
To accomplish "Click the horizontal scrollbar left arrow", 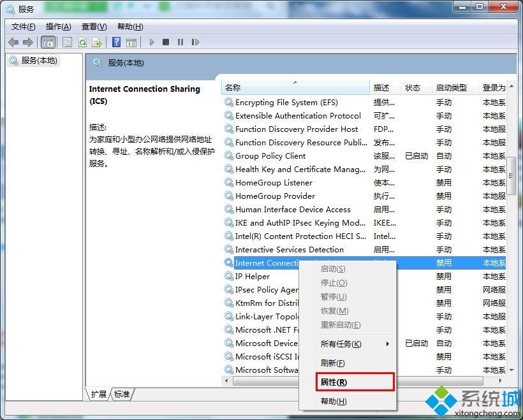I will pyautogui.click(x=227, y=380).
